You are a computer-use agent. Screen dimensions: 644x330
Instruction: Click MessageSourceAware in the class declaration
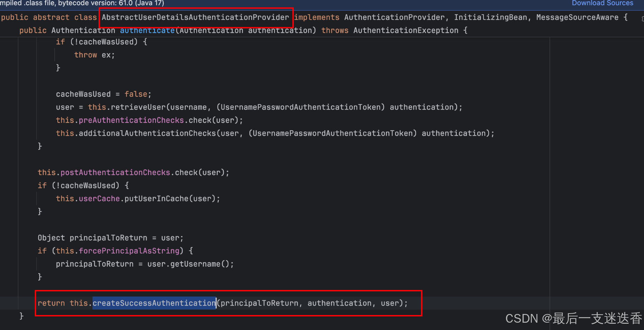coord(577,17)
